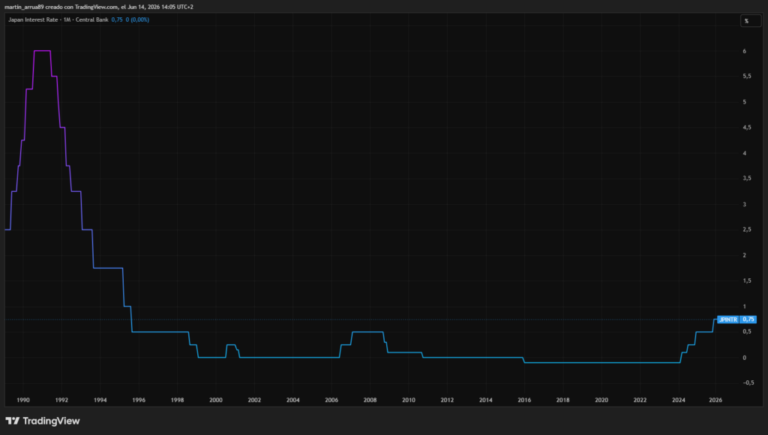The height and width of the screenshot is (435, 768).
Task: Click the TradingView logo at bottom left
Action: [x=43, y=421]
